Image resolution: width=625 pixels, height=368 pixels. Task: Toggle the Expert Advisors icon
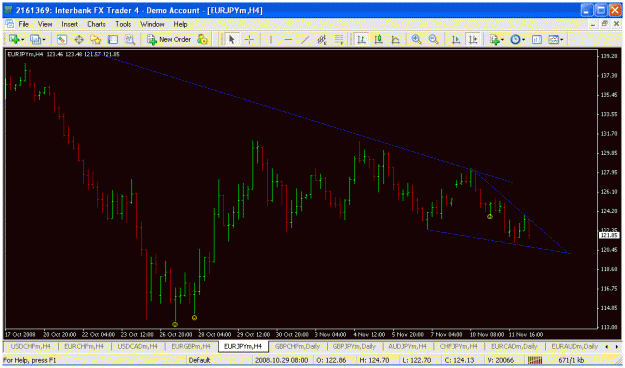[202, 39]
